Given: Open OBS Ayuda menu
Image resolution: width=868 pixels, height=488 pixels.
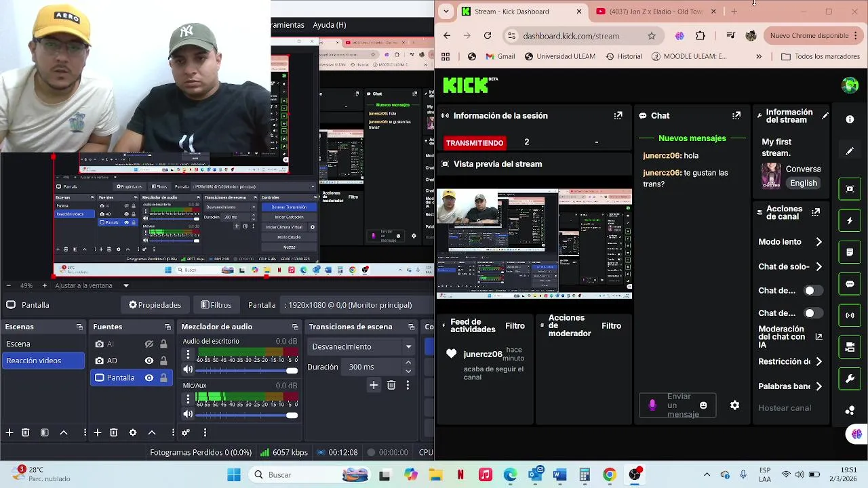Looking at the screenshot, I should (x=330, y=25).
